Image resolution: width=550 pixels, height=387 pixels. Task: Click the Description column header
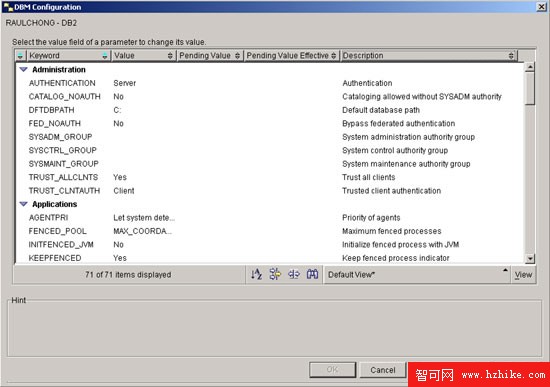point(429,55)
